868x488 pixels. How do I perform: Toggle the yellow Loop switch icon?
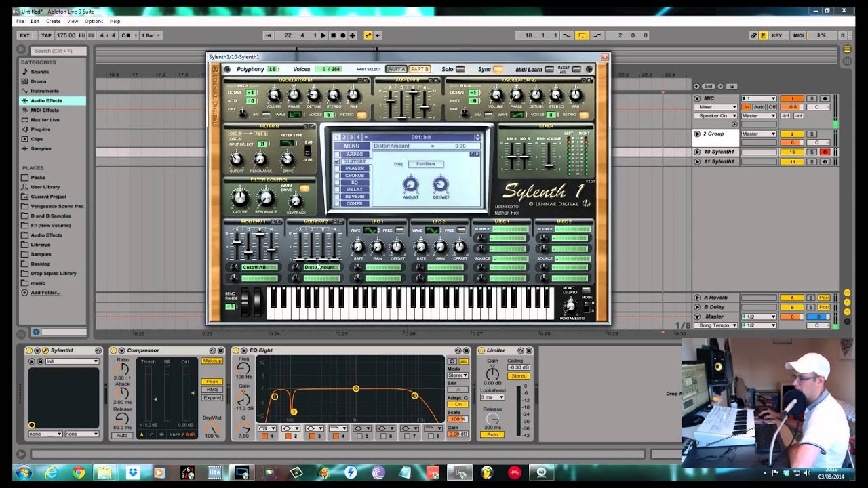click(582, 35)
